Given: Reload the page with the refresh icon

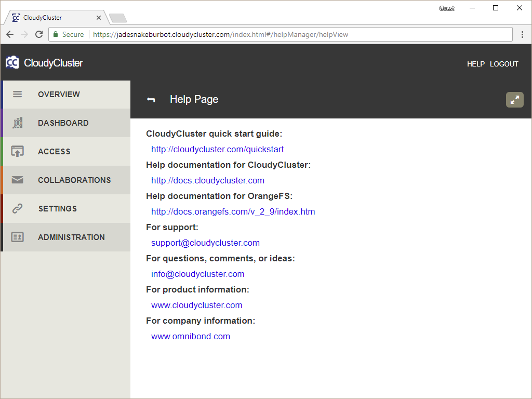Looking at the screenshot, I should tap(39, 34).
